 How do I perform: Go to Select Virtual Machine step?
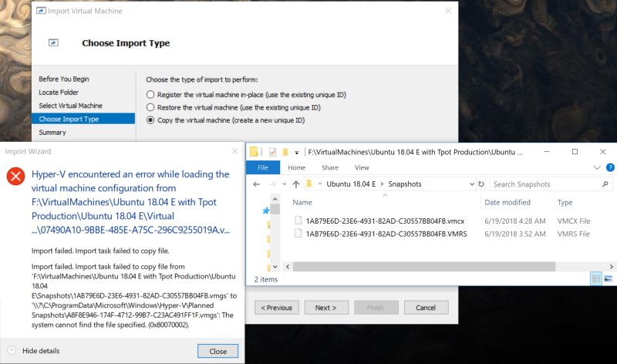tap(70, 106)
